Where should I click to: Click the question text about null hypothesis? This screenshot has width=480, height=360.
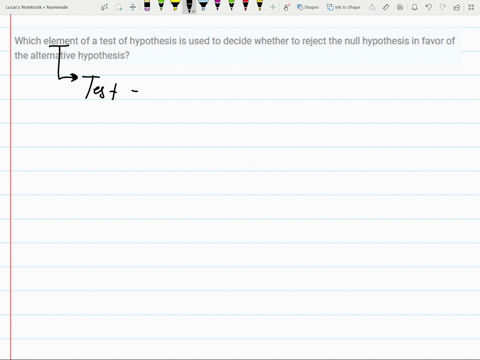coord(235,48)
